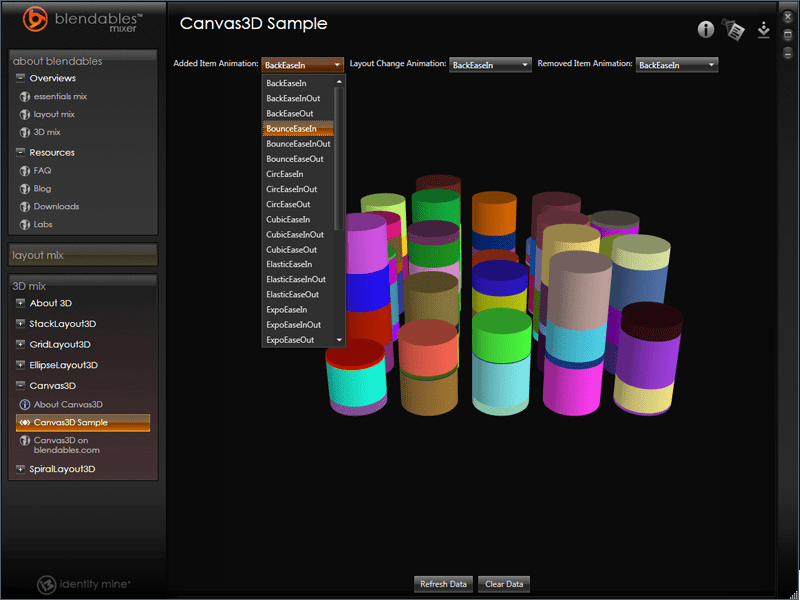Open the Downloads link in Resources
Screen dimensions: 800x600
tap(56, 207)
